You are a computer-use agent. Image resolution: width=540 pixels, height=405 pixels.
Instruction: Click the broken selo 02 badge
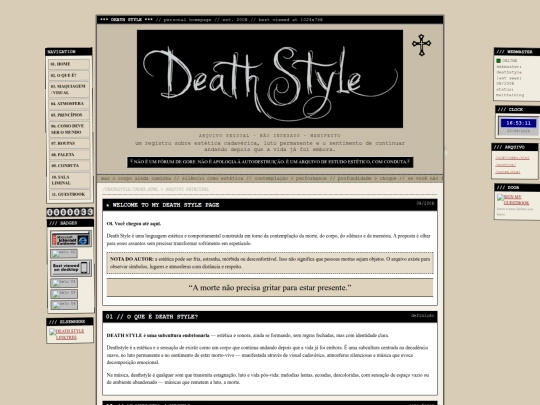point(64,254)
